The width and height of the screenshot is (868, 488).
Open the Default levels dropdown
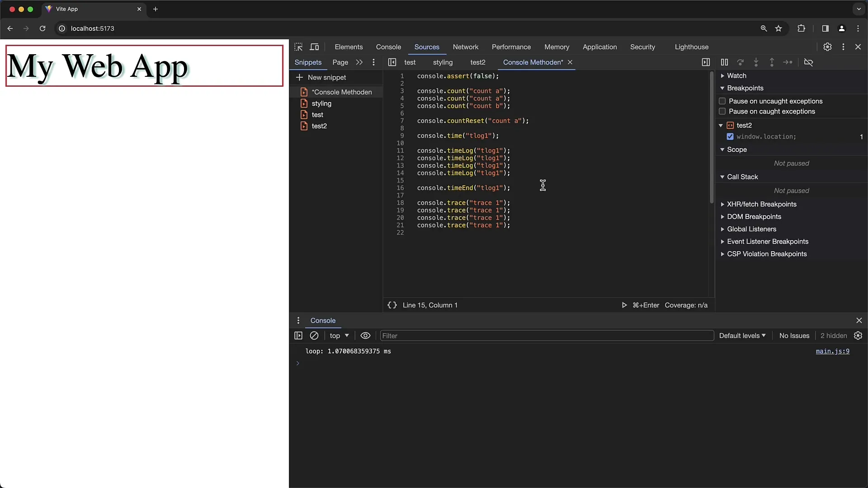(x=741, y=335)
